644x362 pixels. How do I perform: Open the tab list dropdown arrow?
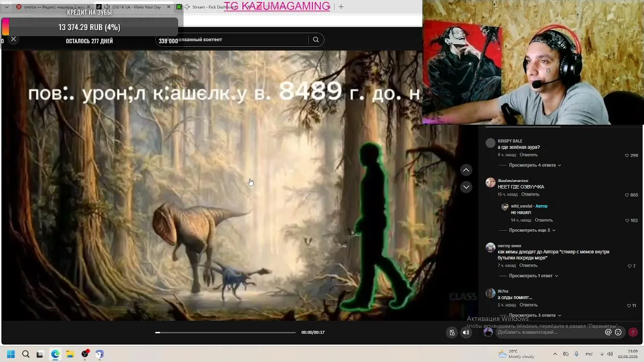coord(7,7)
